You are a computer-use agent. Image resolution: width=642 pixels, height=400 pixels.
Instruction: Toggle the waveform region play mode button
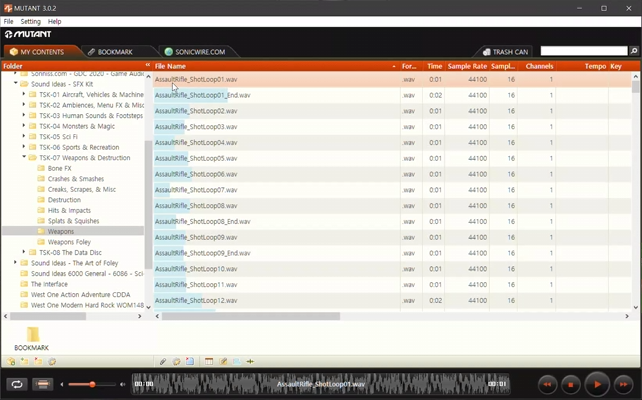tap(43, 384)
